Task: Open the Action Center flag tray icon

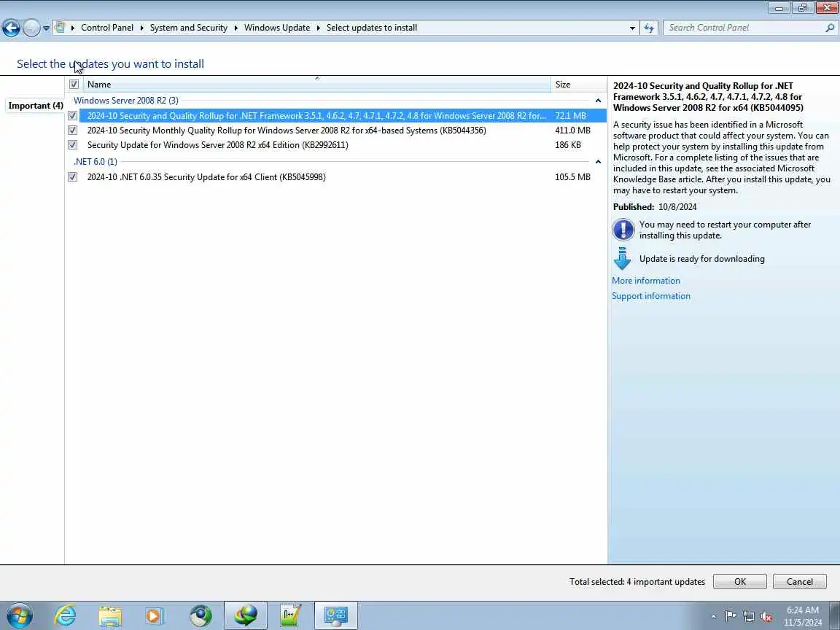Action: coord(730,617)
